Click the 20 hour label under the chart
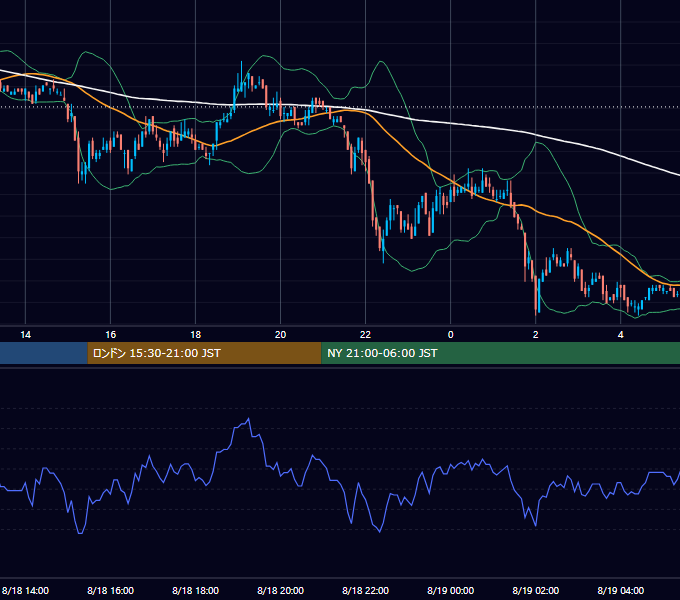The height and width of the screenshot is (600, 680). [x=281, y=335]
